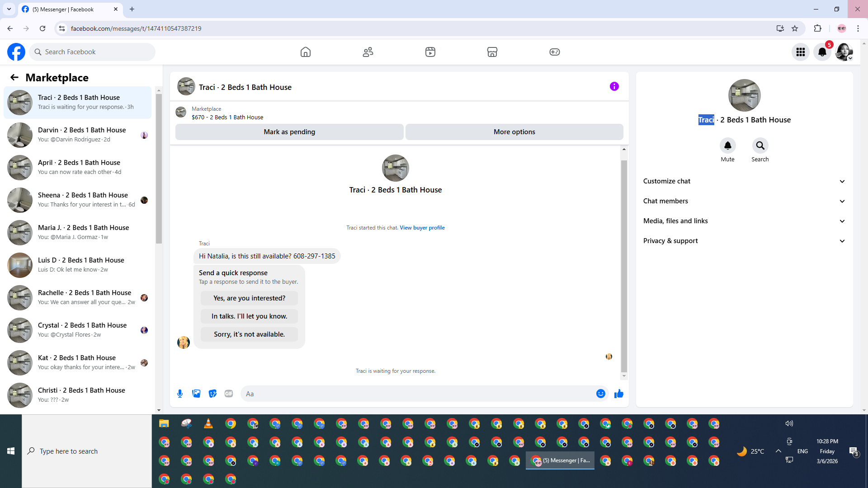
Task: Search in conversation magnifier icon
Action: coord(760,145)
